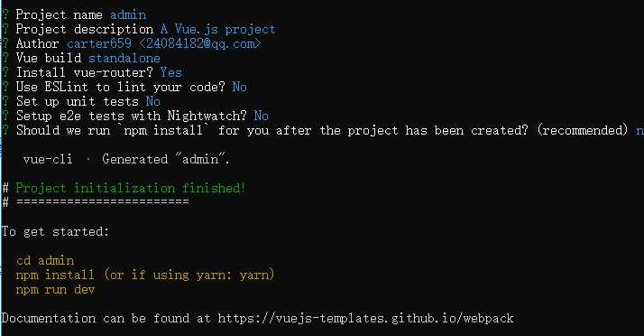Click the 'vue-cli' generated admin line

coord(126,159)
